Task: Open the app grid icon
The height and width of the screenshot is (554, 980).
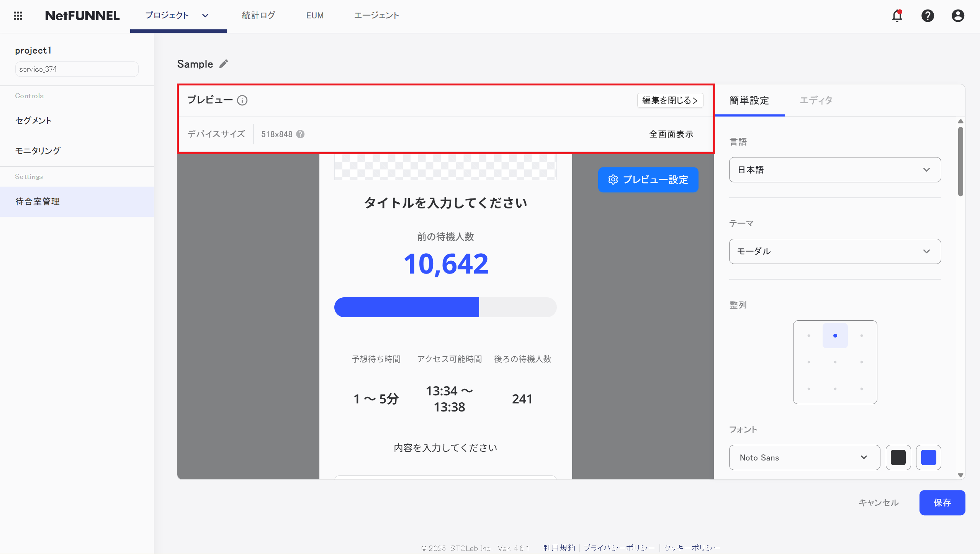Action: point(18,16)
